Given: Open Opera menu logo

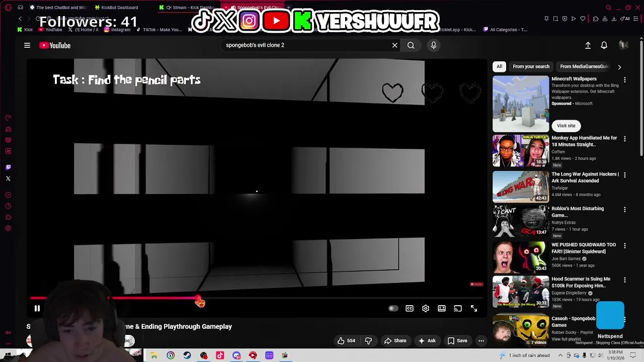Looking at the screenshot, I should (x=8, y=8).
